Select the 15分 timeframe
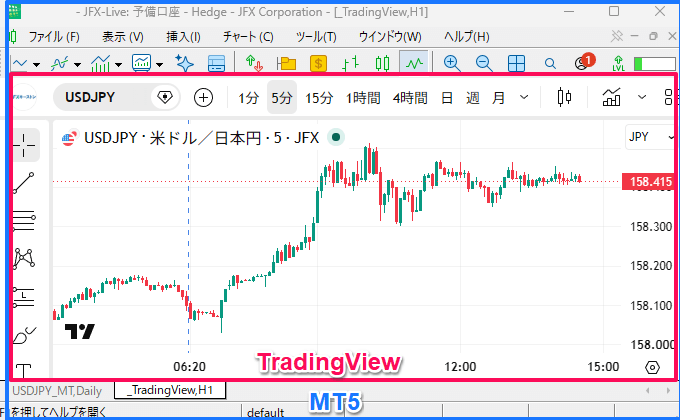 pos(319,98)
